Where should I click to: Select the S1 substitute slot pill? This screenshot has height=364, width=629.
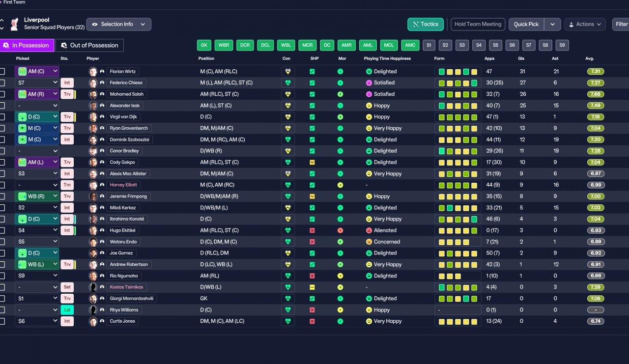click(x=429, y=45)
